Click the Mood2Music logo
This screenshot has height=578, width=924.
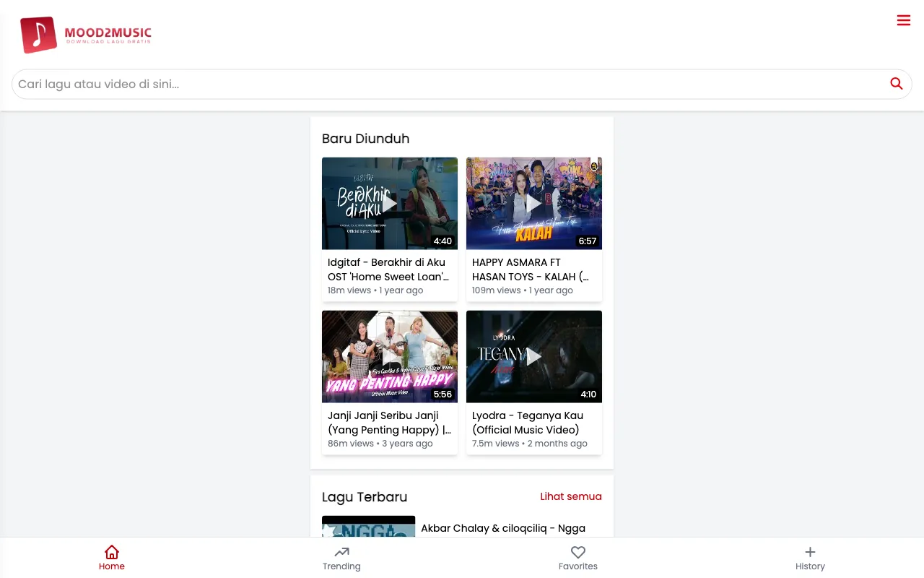86,35
